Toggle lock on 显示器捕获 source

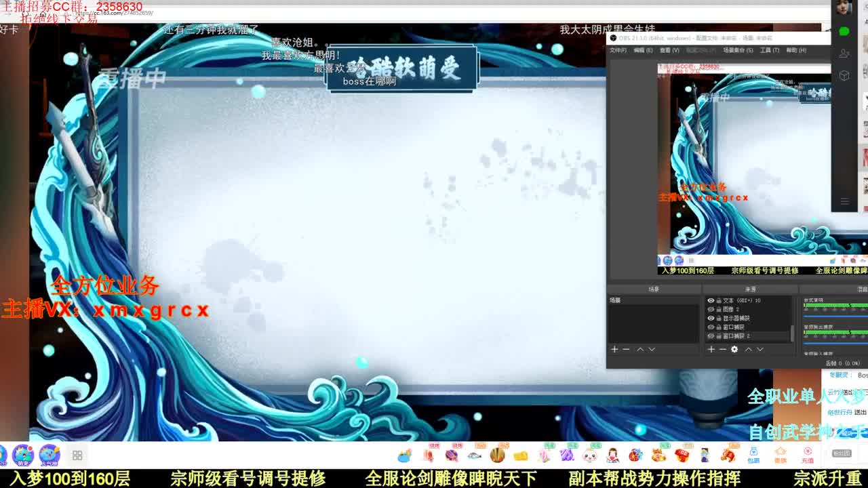[719, 318]
